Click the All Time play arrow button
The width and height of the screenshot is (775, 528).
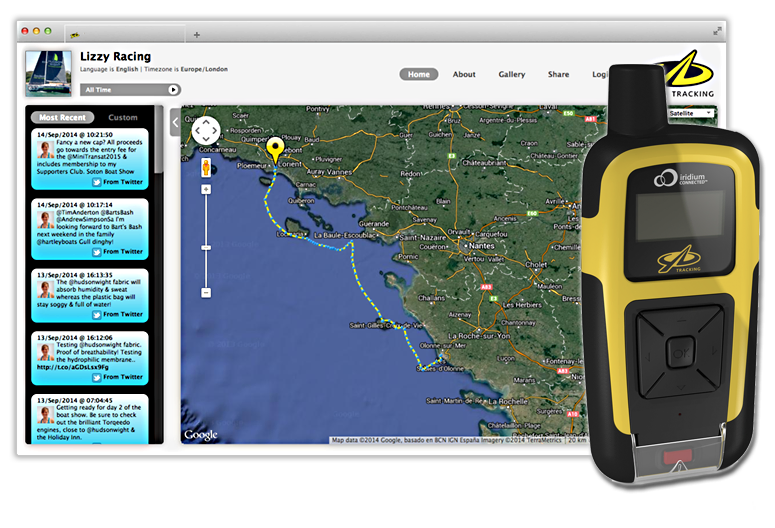[173, 89]
